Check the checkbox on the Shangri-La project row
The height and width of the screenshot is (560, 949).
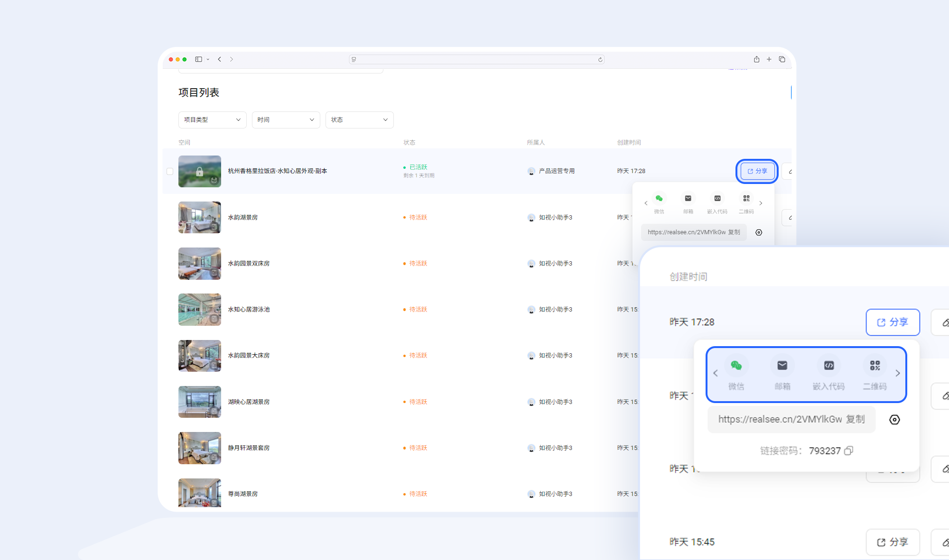click(x=170, y=171)
